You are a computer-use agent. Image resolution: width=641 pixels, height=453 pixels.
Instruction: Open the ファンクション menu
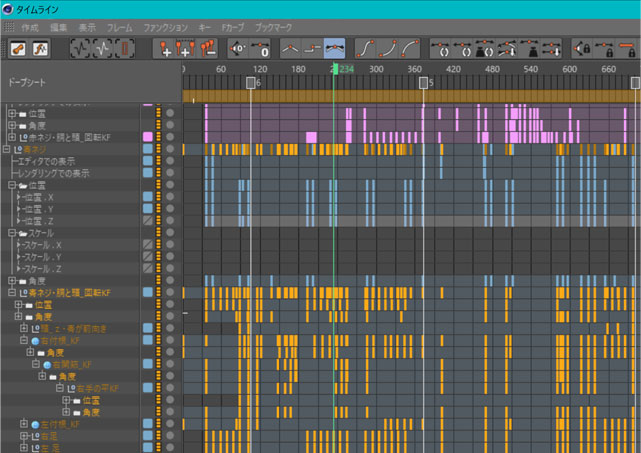pos(166,28)
